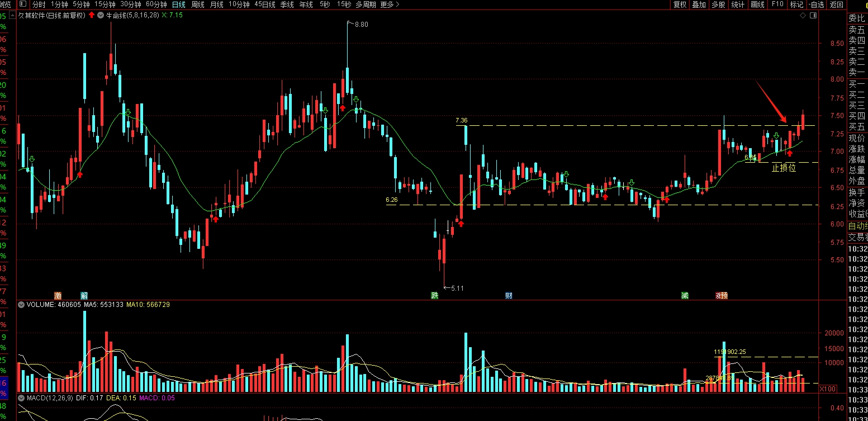Screen dimensions: 868x421
Task: Click the 7.36 resistance line label
Action: tap(461, 120)
